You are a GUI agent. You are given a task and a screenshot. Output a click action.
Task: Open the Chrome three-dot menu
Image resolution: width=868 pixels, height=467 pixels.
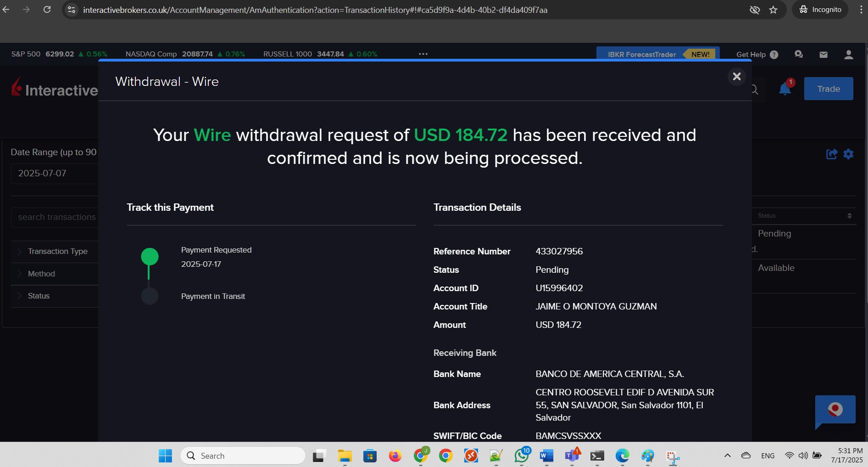[x=861, y=10]
